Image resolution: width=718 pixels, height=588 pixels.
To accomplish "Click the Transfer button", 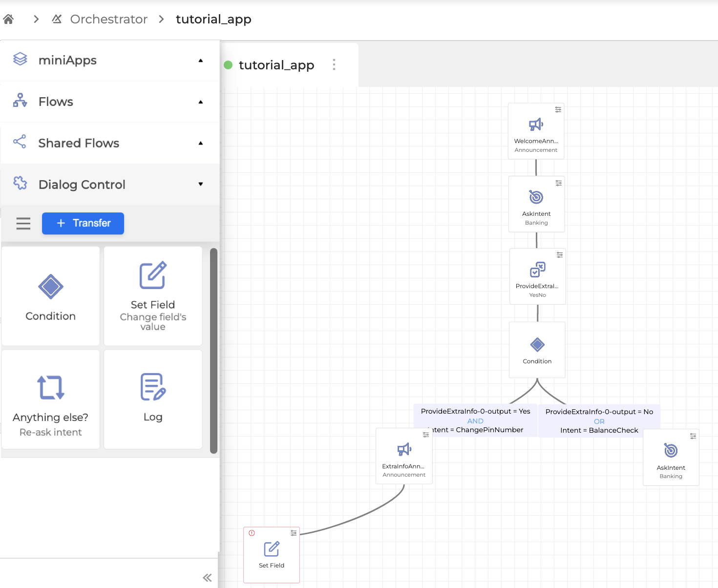I will tap(83, 223).
